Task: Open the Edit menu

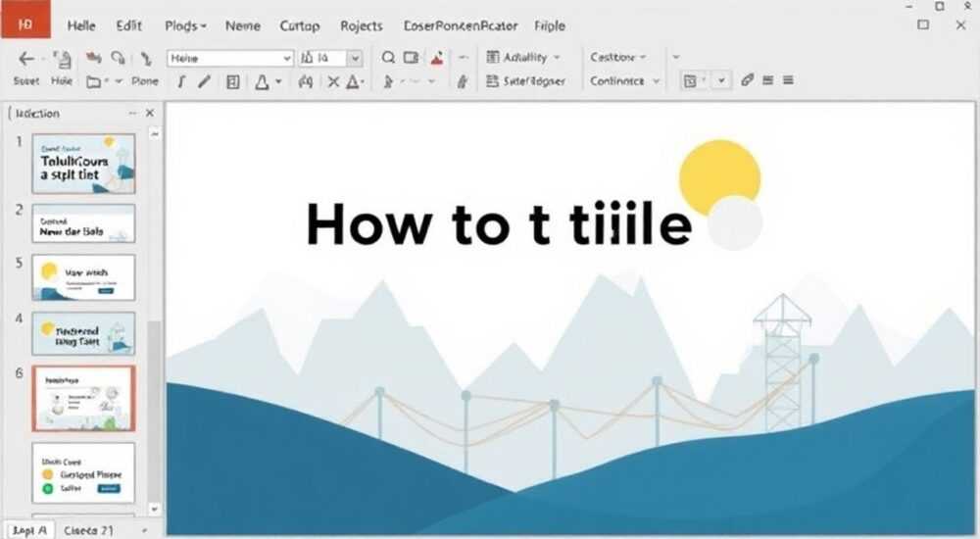Action: point(128,25)
